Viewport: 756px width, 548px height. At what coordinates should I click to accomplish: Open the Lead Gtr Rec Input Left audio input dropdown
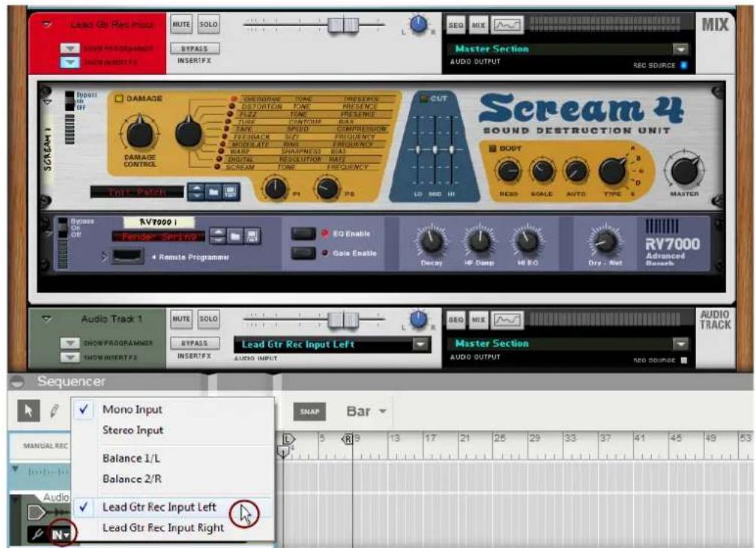[420, 344]
